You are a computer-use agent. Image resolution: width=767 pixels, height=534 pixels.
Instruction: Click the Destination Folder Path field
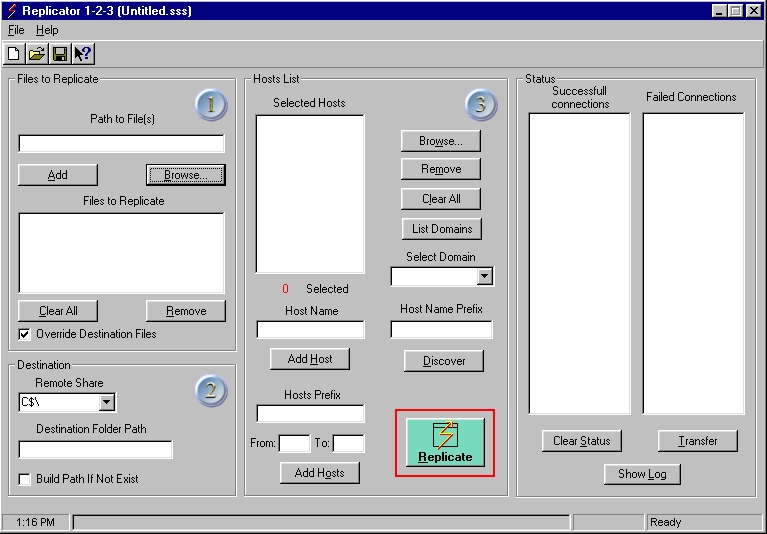(95, 450)
